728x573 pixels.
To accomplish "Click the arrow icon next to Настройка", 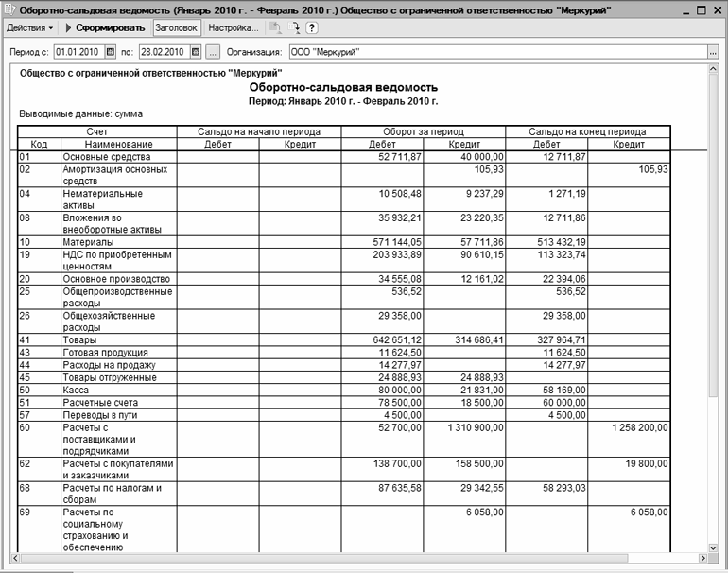I will [294, 28].
